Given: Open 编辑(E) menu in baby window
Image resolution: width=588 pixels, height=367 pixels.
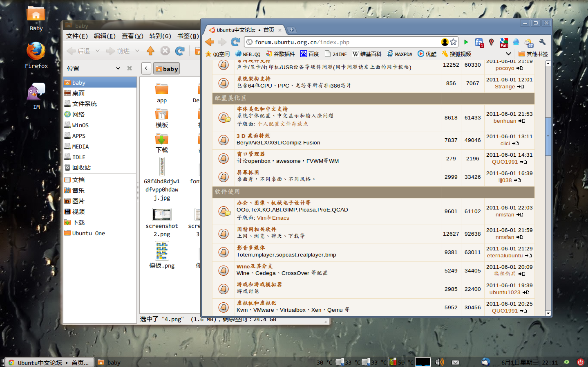Looking at the screenshot, I should tap(105, 36).
